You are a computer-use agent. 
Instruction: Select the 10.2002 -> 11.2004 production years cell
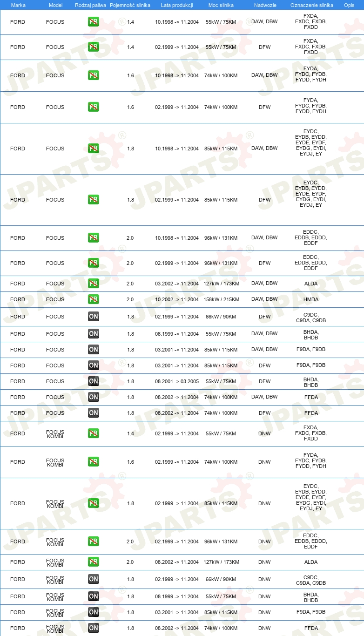click(x=177, y=299)
